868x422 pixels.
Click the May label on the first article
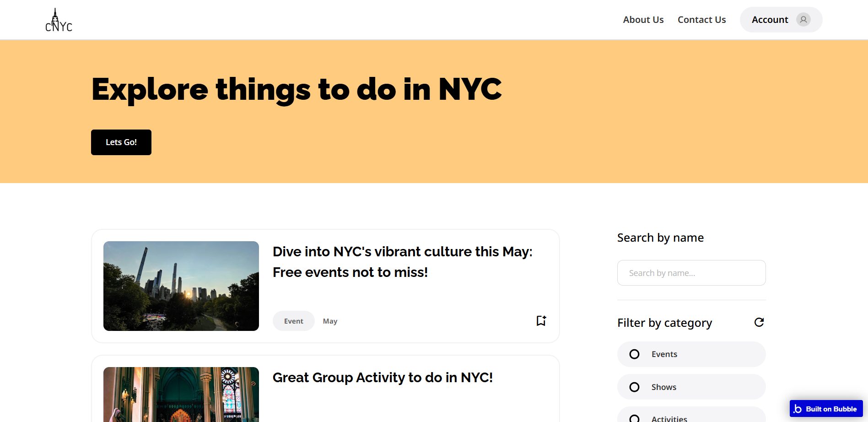(x=330, y=321)
